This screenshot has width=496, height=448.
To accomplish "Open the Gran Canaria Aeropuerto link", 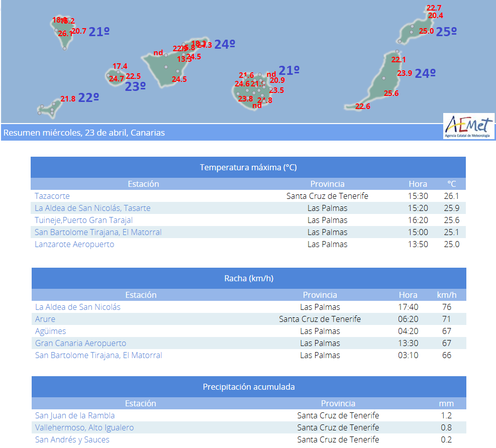I will (81, 343).
